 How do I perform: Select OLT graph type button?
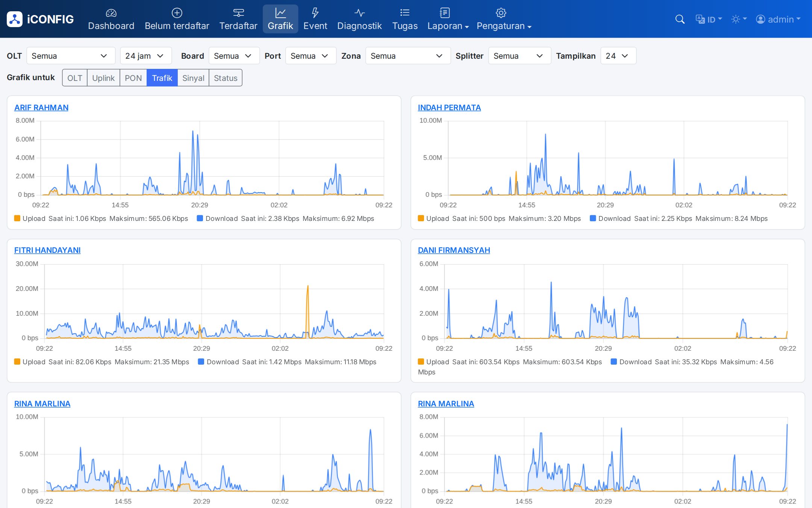[74, 78]
